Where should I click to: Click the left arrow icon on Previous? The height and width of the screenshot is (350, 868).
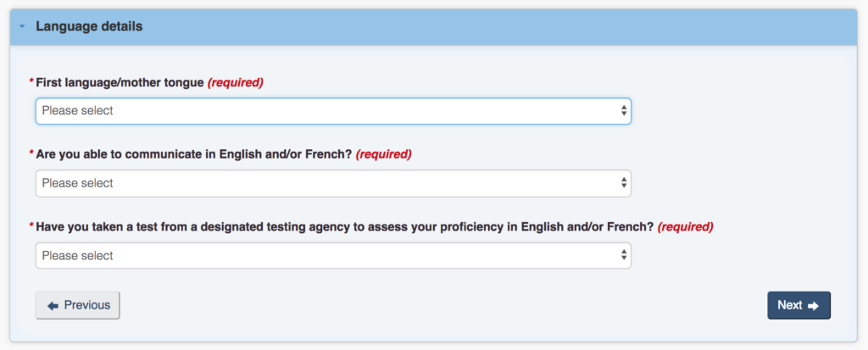(53, 306)
